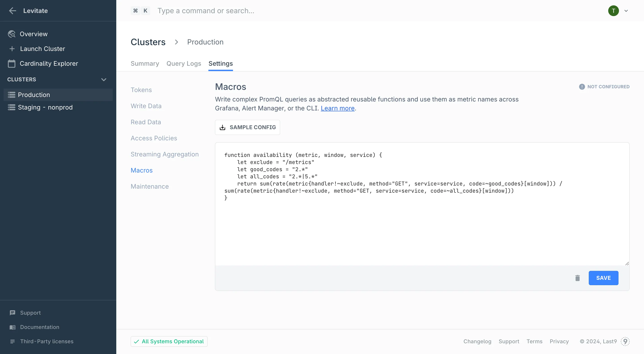Viewport: 644px width, 354px height.
Task: Download the SAMPLE CONFIG
Action: pyautogui.click(x=247, y=127)
